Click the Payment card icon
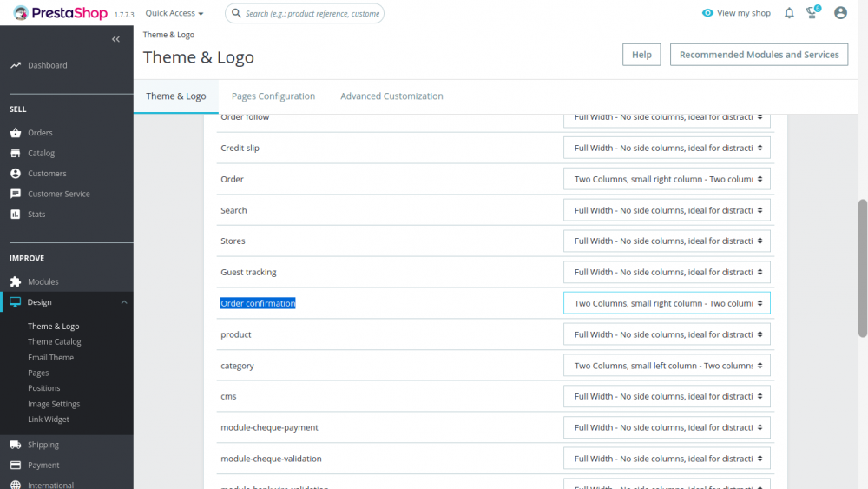The height and width of the screenshot is (489, 868). pos(16,466)
